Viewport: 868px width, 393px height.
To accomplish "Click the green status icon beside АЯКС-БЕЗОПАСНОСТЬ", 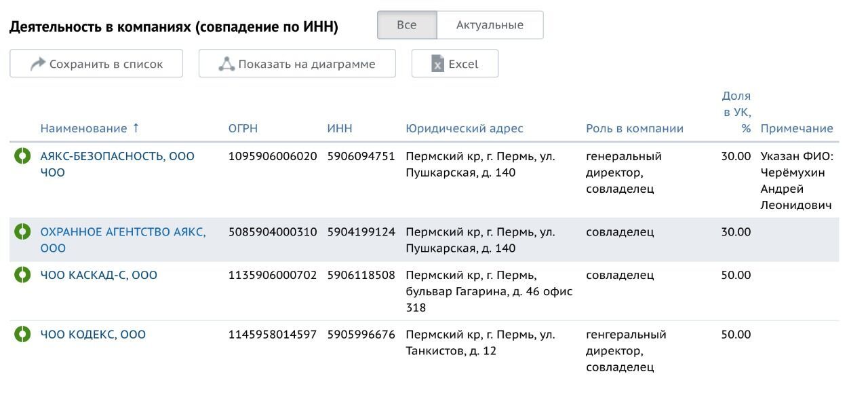I will coord(22,156).
